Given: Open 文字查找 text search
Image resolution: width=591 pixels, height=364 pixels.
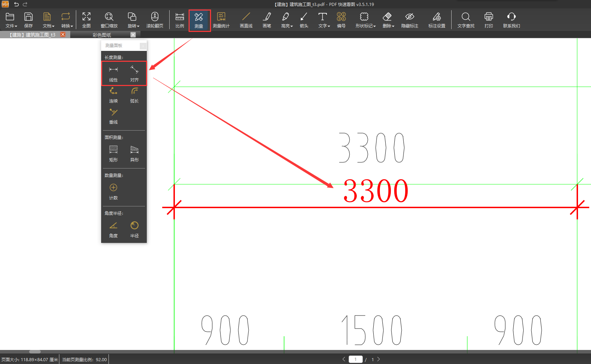Looking at the screenshot, I should [x=466, y=20].
